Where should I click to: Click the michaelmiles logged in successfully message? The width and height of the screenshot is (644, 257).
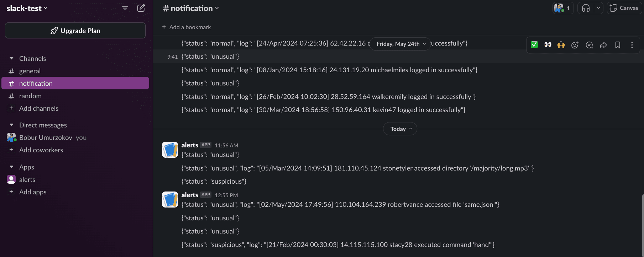329,70
